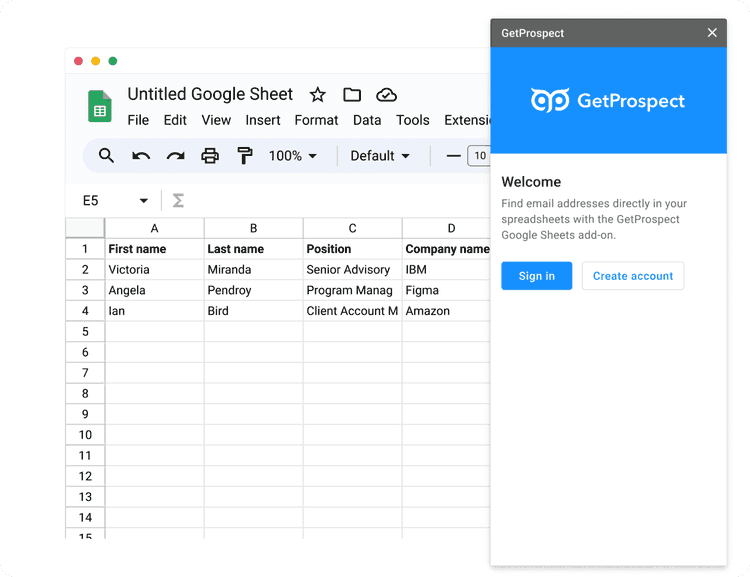Redo the last action

[176, 156]
